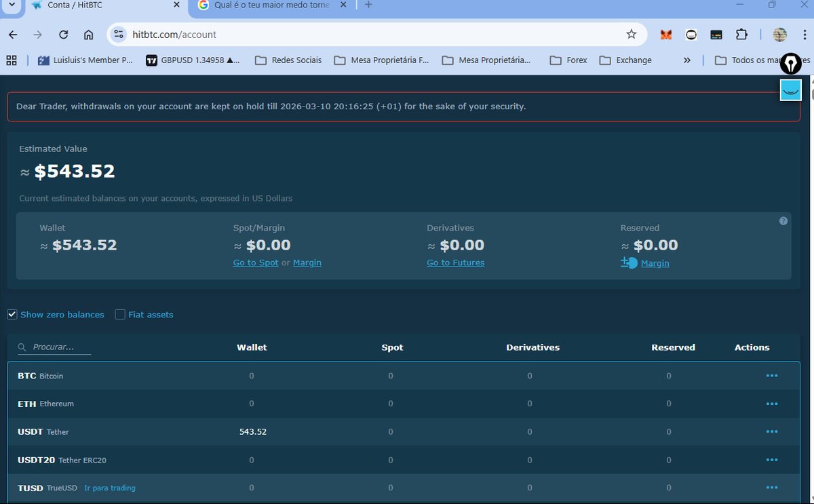Click the help question mark icon
Viewport: 814px width, 504px height.
(783, 221)
